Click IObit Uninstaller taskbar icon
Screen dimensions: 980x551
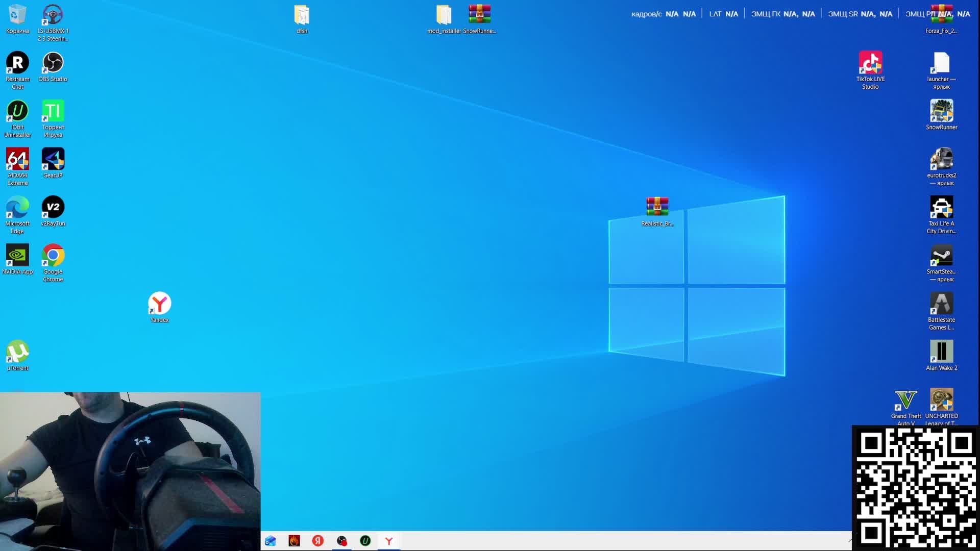coord(365,541)
